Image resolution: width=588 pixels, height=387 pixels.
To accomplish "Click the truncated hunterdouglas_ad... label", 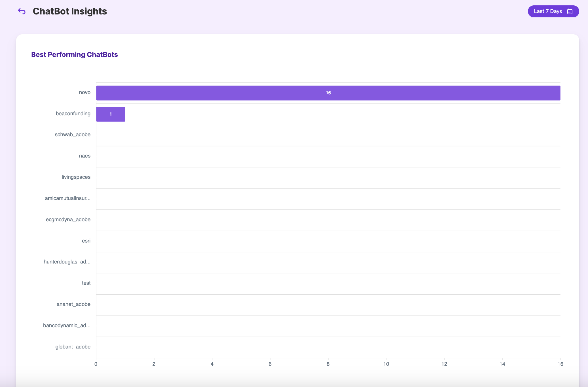I will coord(67,262).
